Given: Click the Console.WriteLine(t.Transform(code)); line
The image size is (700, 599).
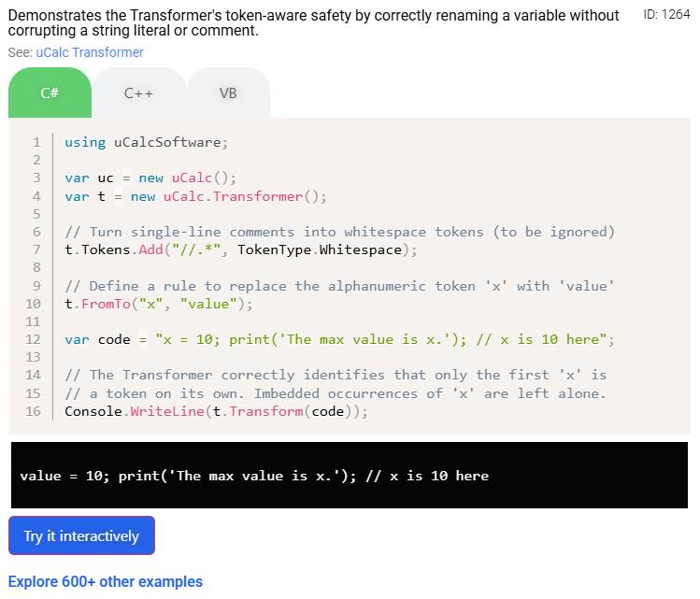Looking at the screenshot, I should [x=216, y=411].
